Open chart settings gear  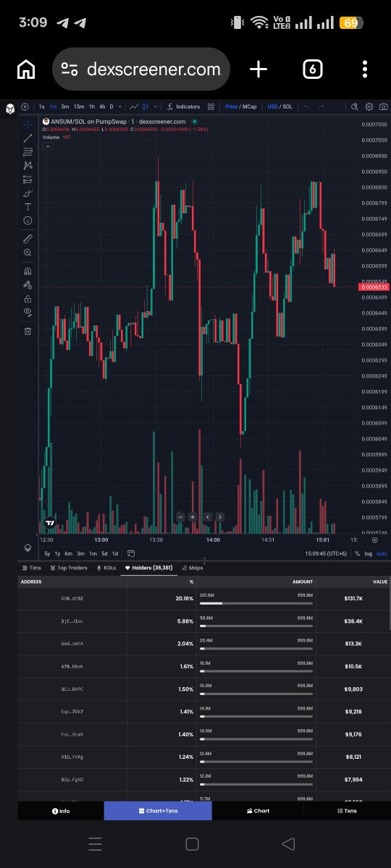click(369, 106)
